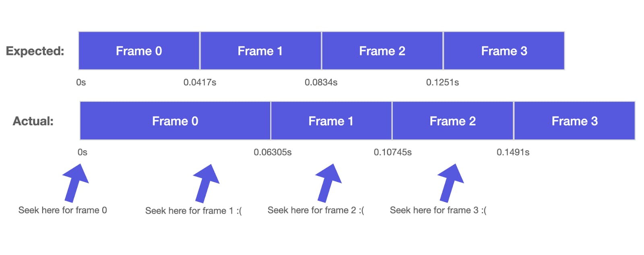
Task: Select Frame 1 block in Expected row
Action: pos(261,51)
